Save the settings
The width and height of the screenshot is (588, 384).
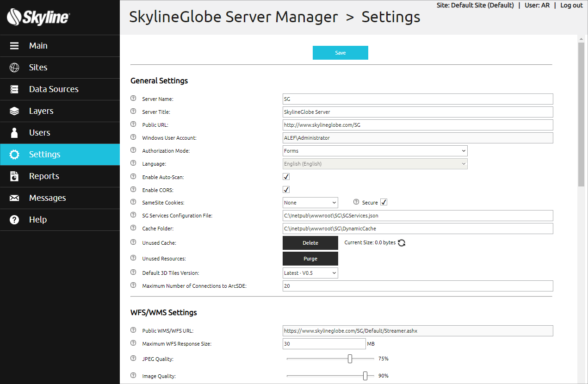tap(340, 53)
